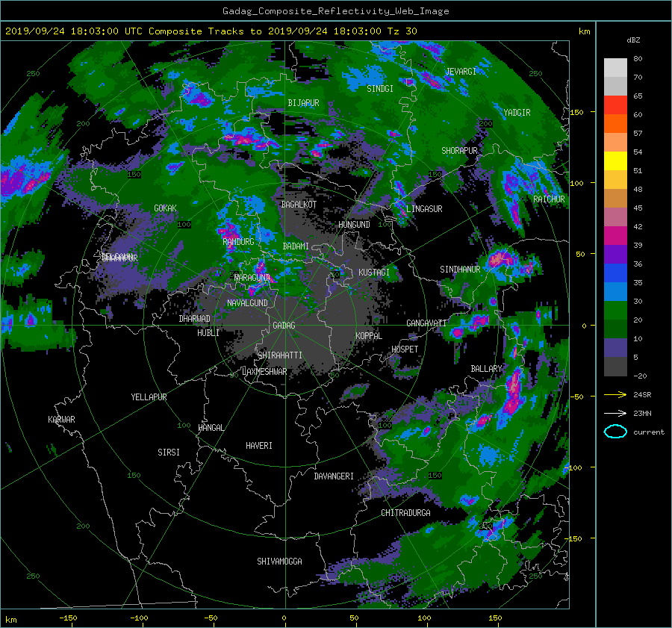This screenshot has height=628, width=672.
Task: Click the CHITRADURGA city label
Action: pyautogui.click(x=406, y=513)
